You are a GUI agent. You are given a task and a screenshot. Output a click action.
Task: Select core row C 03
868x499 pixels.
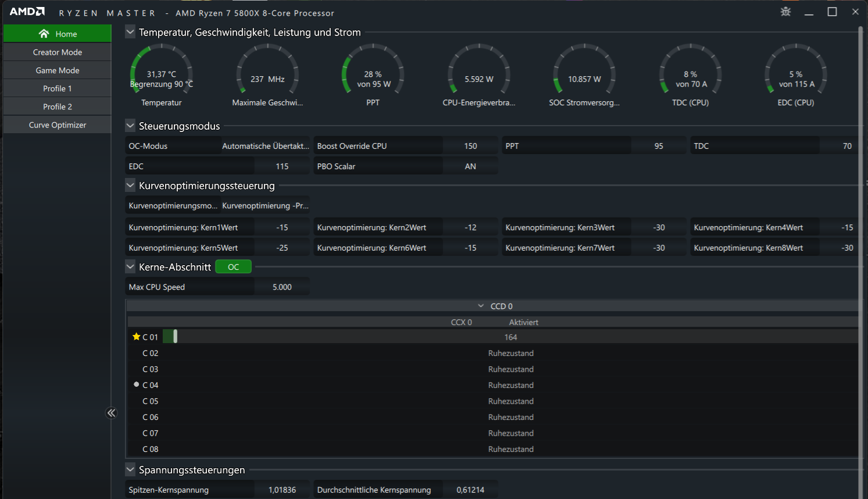coord(492,369)
